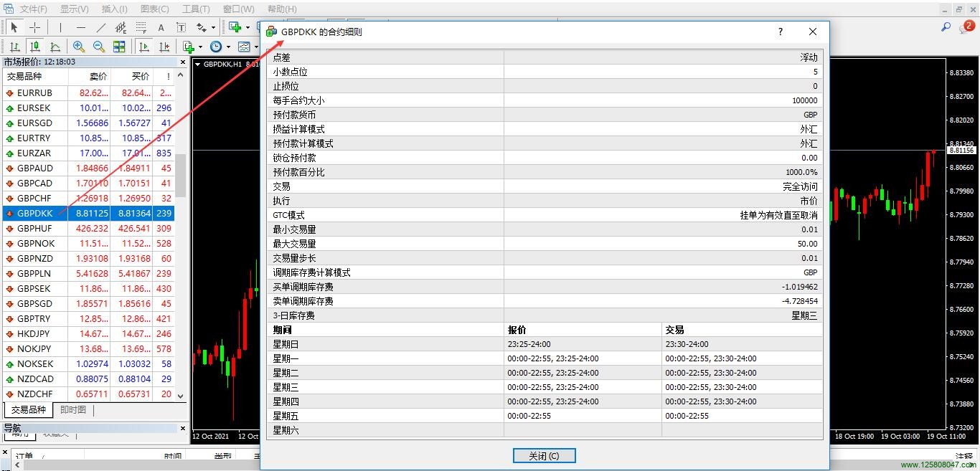
Task: Expand the arrows objects dropdown arrow
Action: click(x=213, y=27)
